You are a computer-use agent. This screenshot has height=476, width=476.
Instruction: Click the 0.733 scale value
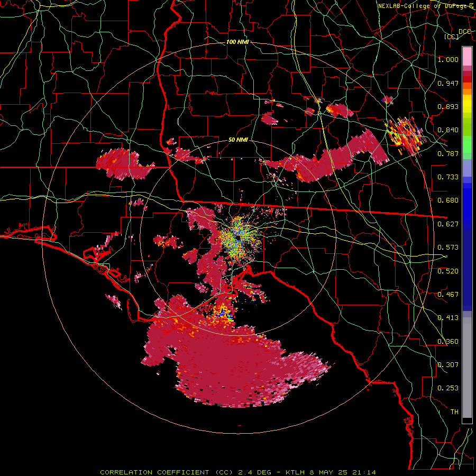click(x=448, y=177)
